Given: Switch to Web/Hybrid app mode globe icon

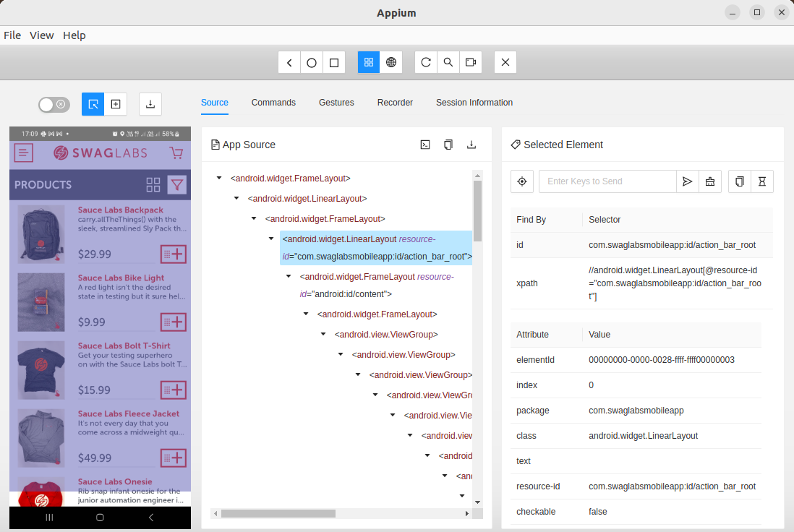Looking at the screenshot, I should [391, 63].
